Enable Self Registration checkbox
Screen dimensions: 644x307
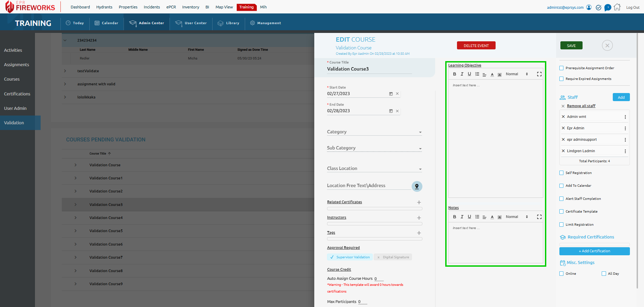[561, 173]
